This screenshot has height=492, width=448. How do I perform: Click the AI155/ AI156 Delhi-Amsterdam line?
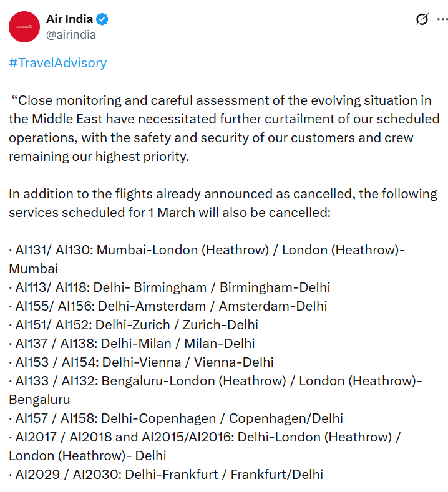tap(168, 306)
